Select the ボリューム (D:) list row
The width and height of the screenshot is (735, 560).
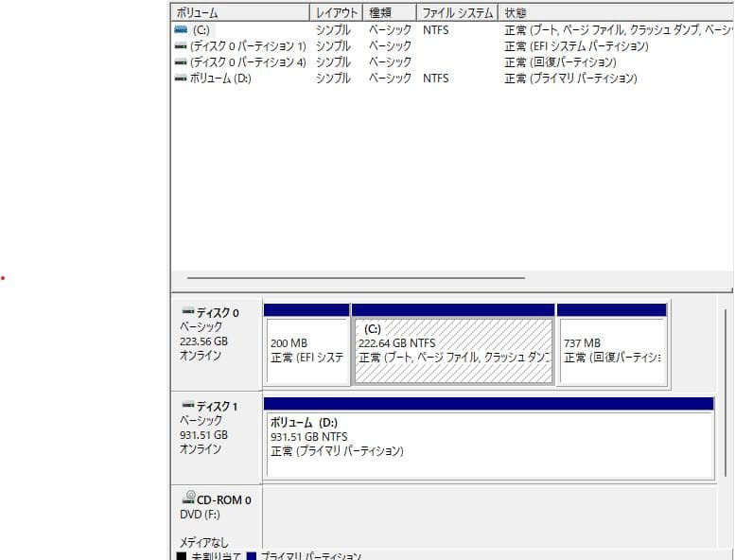coord(220,78)
